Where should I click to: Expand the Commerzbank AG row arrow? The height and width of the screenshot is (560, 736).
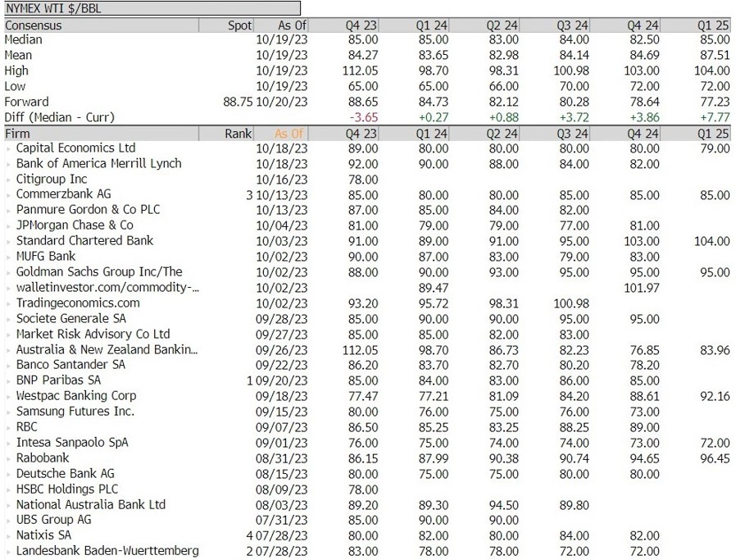[x=8, y=195]
